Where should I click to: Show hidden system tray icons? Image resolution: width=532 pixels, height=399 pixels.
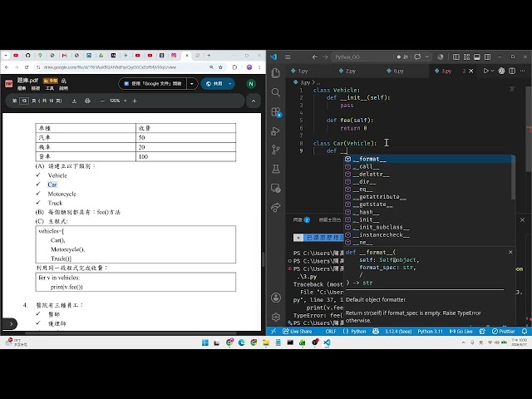coord(464,342)
